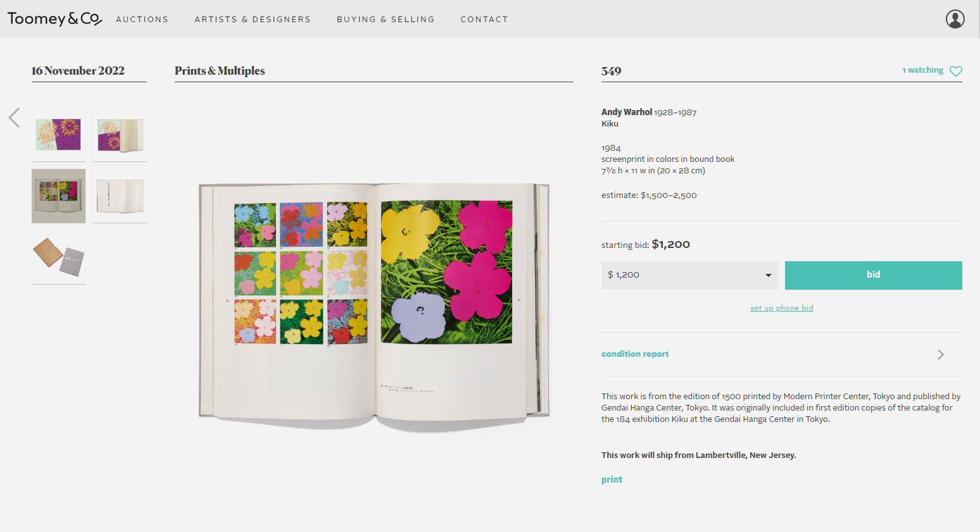This screenshot has width=980, height=532.
Task: Click the heart icon to watch lot
Action: click(956, 71)
